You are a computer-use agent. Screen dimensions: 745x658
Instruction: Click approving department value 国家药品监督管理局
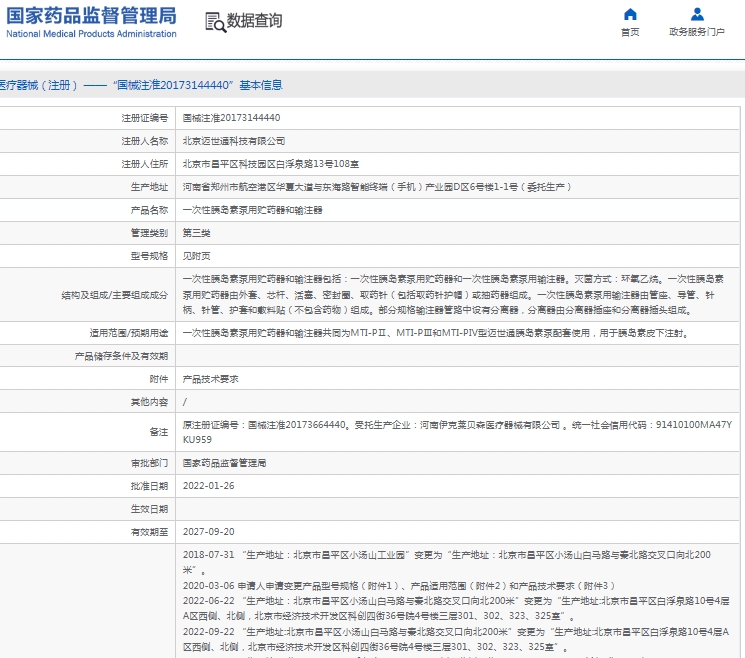tap(224, 463)
